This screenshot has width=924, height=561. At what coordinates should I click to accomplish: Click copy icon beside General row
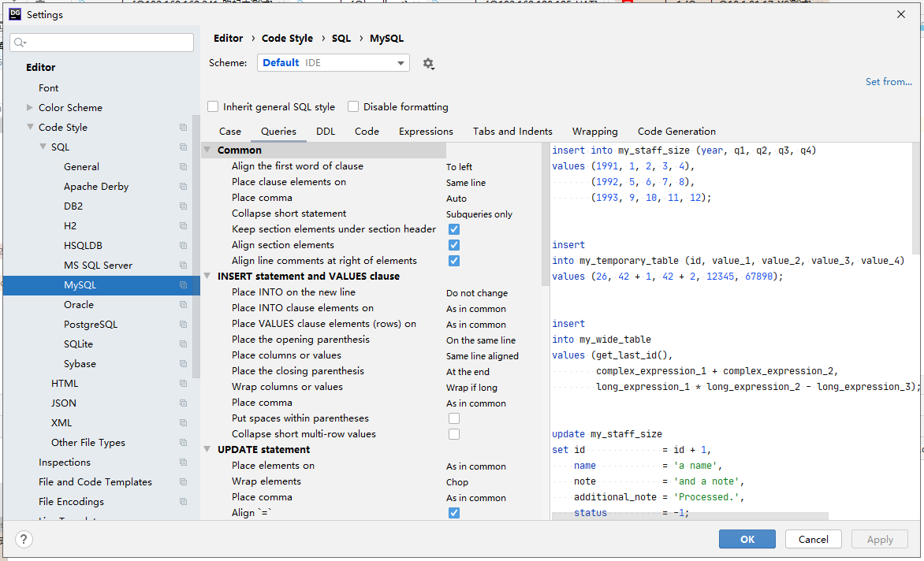coord(183,166)
